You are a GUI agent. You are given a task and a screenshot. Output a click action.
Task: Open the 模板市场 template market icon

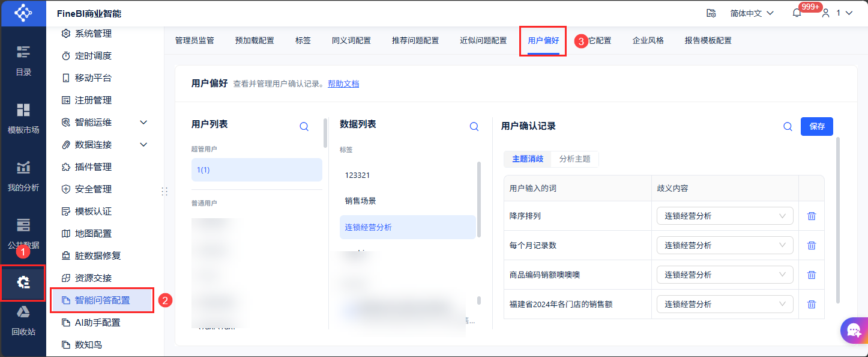pos(23,117)
